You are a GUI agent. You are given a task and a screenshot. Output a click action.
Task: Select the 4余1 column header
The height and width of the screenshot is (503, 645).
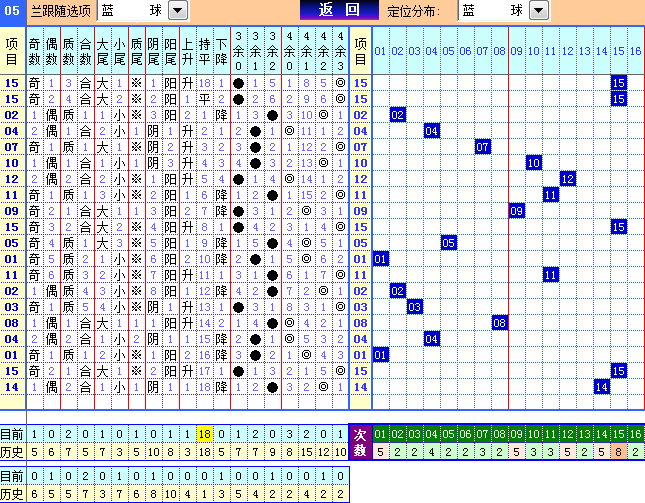click(306, 51)
